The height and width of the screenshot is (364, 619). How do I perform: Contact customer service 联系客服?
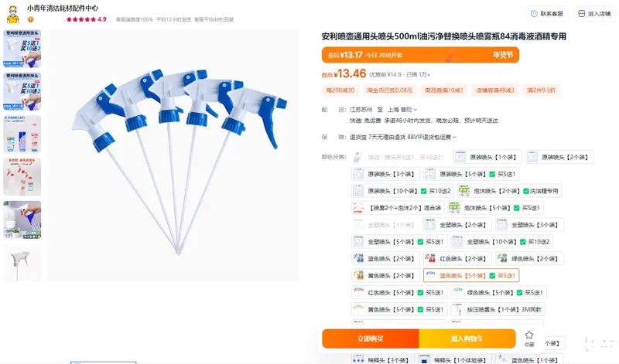pyautogui.click(x=547, y=13)
